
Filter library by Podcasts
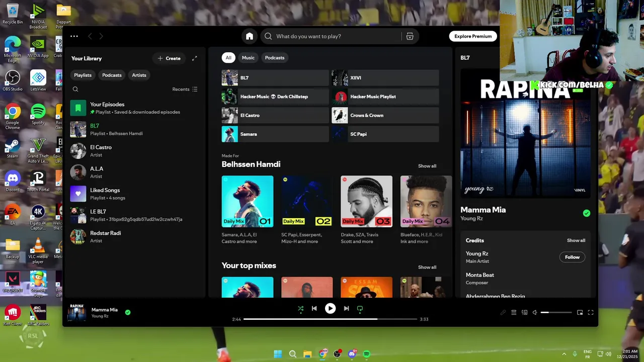pyautogui.click(x=112, y=75)
